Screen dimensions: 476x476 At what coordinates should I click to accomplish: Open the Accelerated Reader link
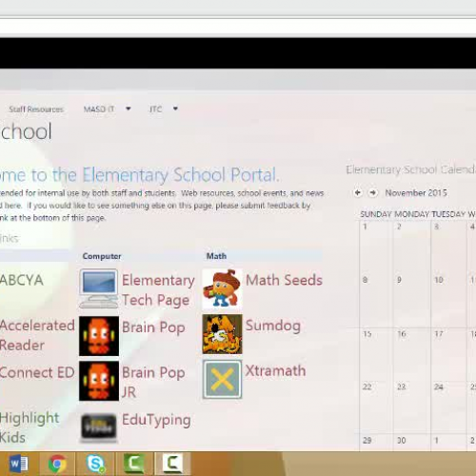(x=37, y=335)
